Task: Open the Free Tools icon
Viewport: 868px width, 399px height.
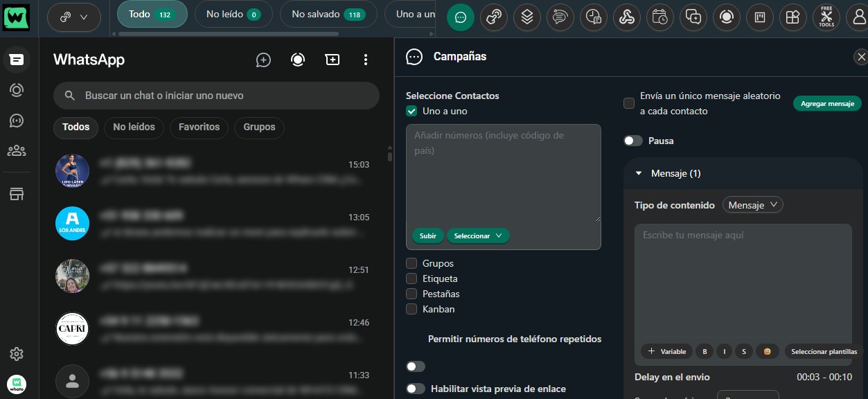Action: [826, 17]
